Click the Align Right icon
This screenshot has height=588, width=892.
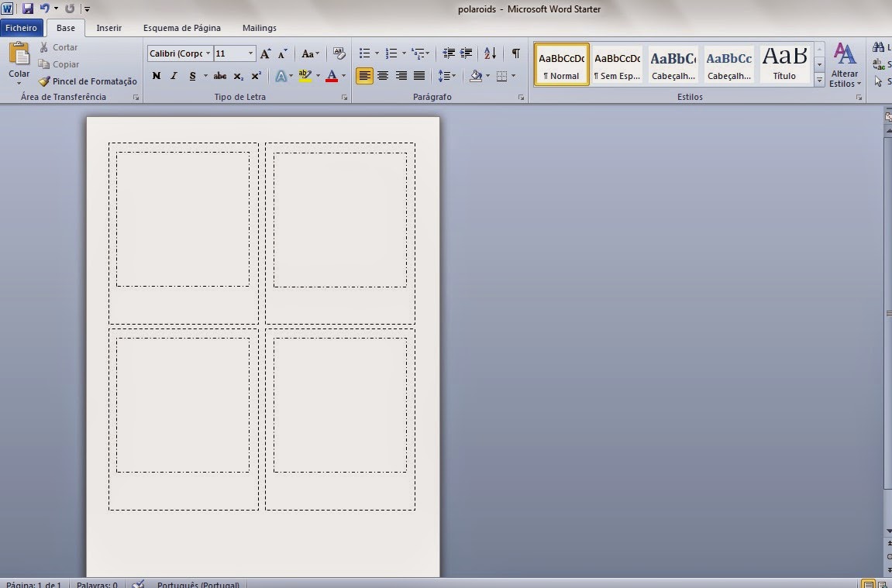(401, 76)
